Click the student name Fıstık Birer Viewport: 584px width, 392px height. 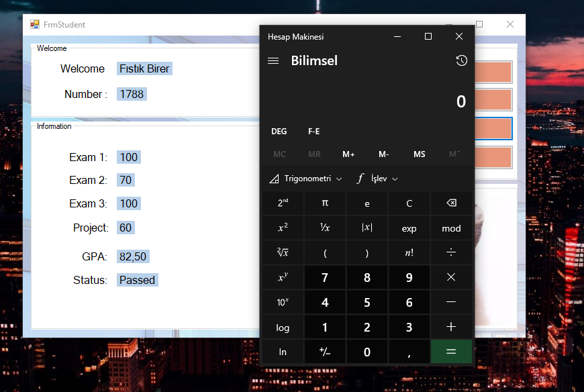[x=144, y=68]
